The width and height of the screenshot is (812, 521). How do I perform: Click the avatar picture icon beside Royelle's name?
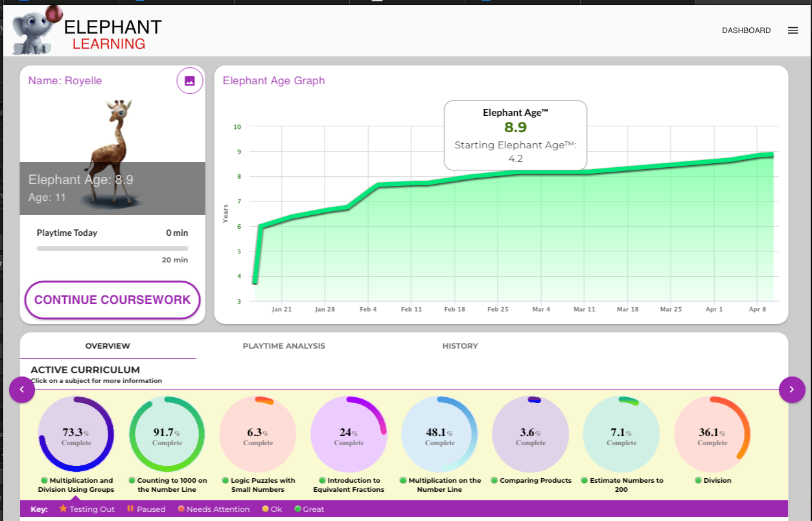tap(189, 80)
